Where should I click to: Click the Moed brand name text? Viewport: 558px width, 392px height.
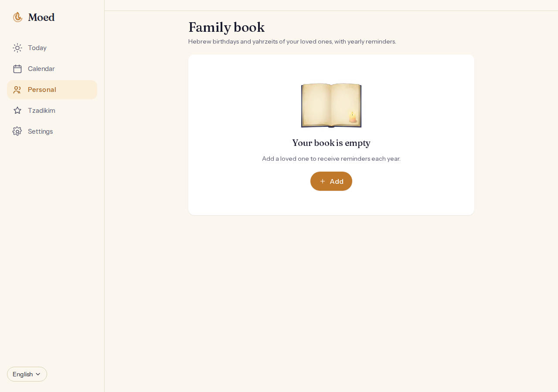click(x=41, y=17)
